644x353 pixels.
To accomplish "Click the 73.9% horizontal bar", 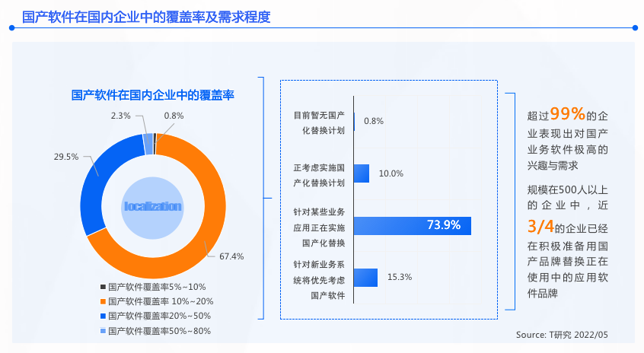I will 413,226.
